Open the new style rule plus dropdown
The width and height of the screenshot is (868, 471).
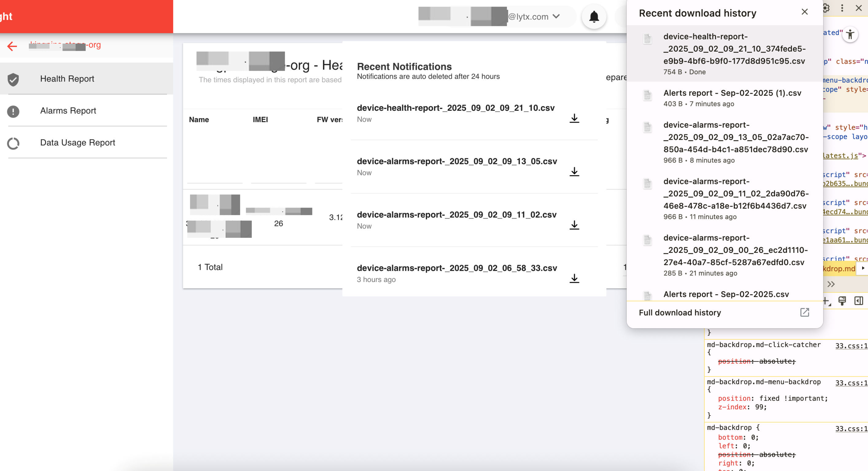tap(827, 301)
